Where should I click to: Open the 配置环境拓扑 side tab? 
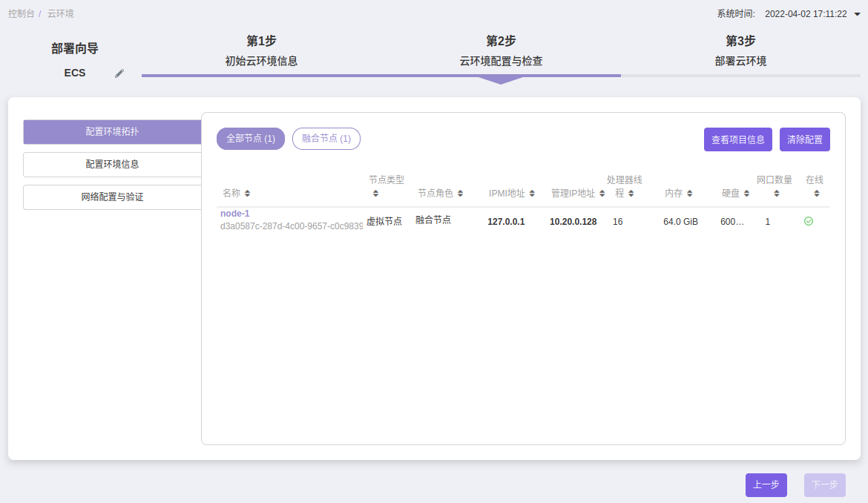click(112, 132)
